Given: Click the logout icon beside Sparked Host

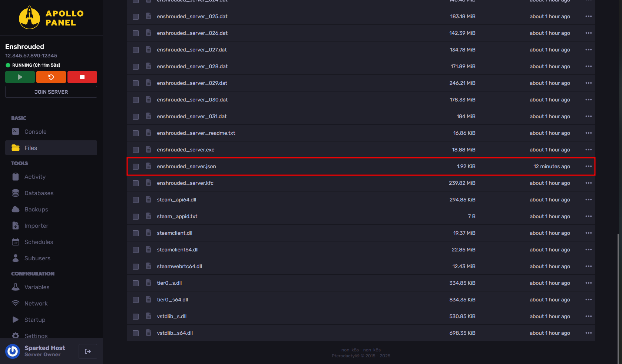Looking at the screenshot, I should (x=88, y=351).
